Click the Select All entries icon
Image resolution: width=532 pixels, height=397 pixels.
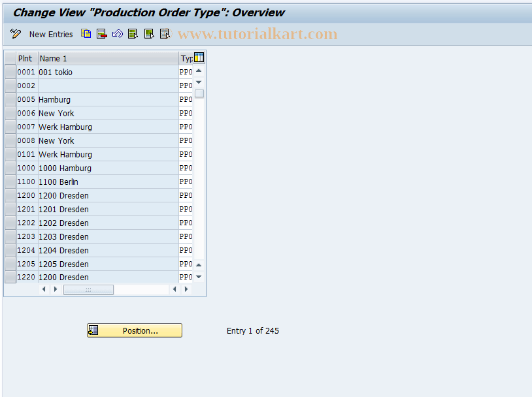(x=133, y=34)
